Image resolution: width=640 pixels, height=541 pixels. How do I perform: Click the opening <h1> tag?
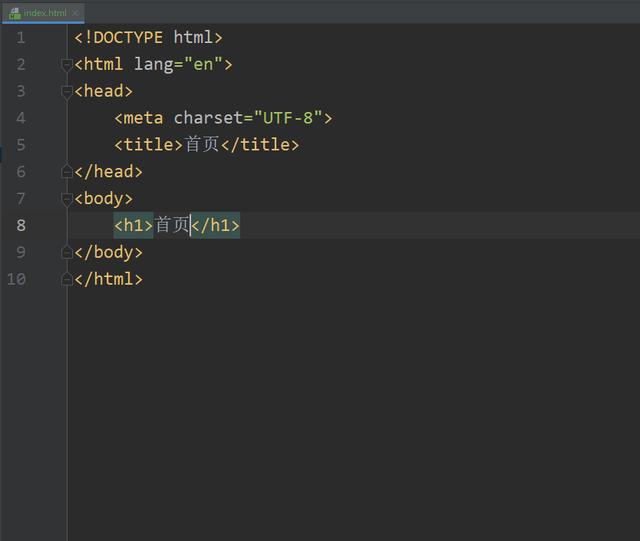pos(133,225)
